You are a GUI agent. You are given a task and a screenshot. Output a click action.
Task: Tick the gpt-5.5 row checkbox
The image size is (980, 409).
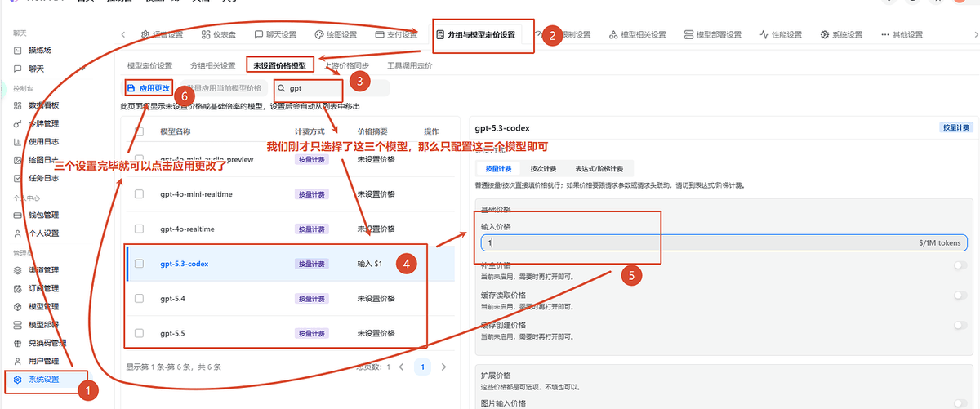(x=139, y=333)
